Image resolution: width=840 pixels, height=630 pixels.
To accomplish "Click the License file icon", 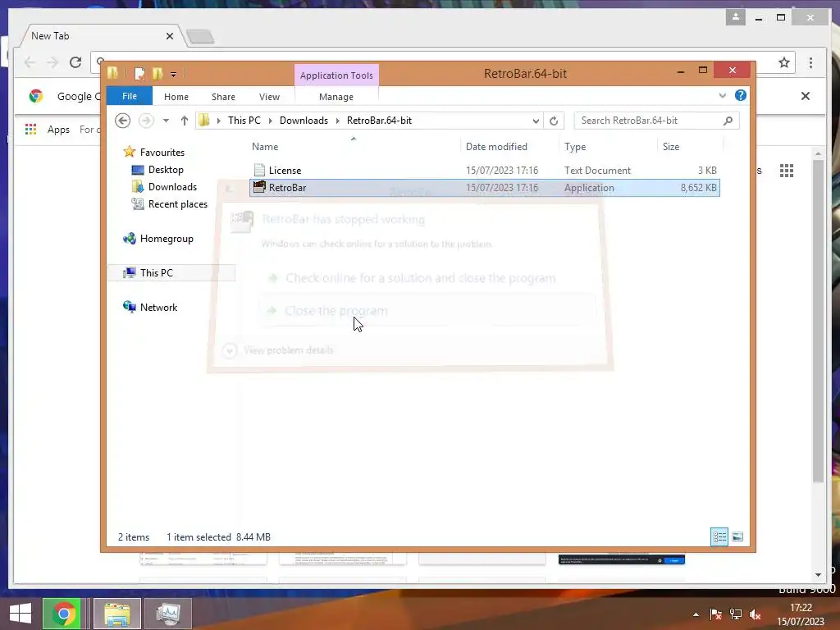I will [259, 170].
